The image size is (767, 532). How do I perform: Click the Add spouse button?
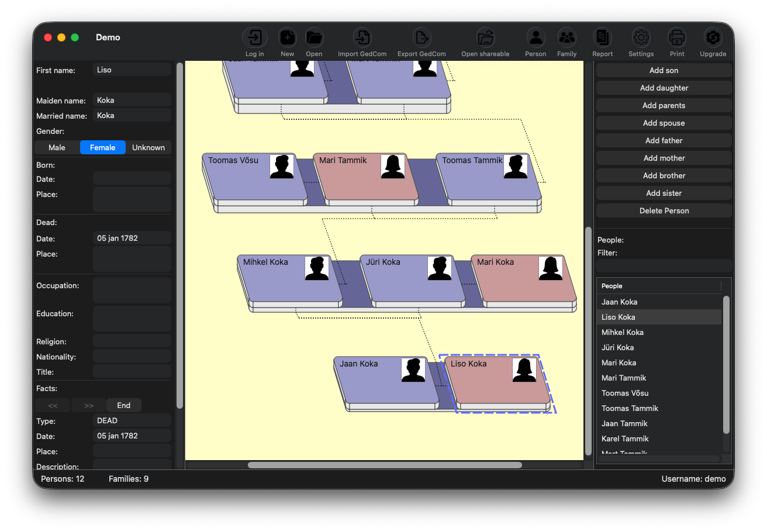(x=664, y=123)
